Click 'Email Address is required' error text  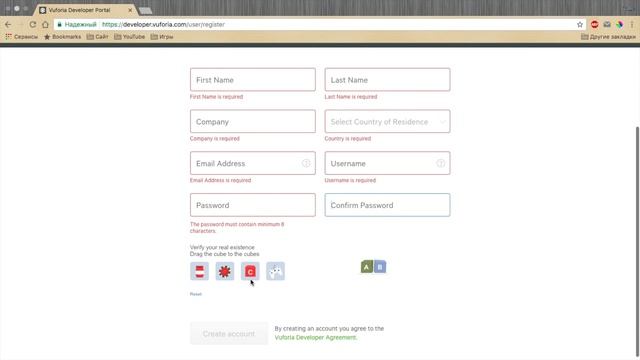(x=220, y=180)
